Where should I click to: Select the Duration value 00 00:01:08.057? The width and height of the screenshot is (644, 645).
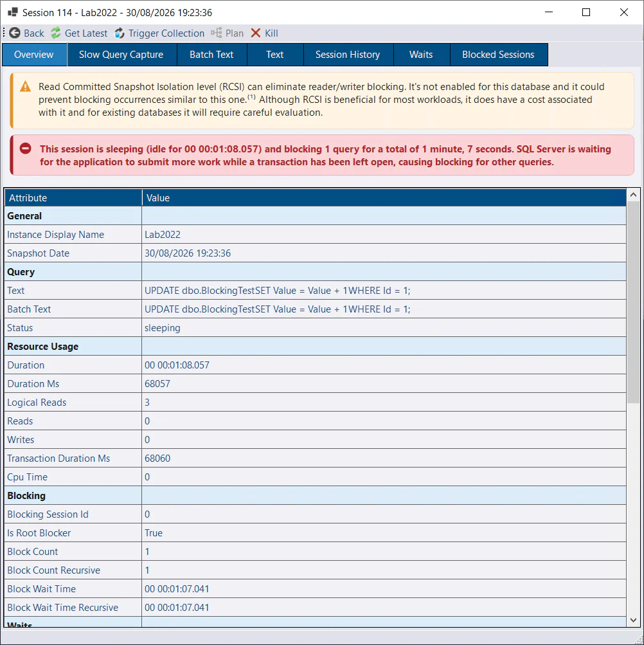(x=177, y=365)
